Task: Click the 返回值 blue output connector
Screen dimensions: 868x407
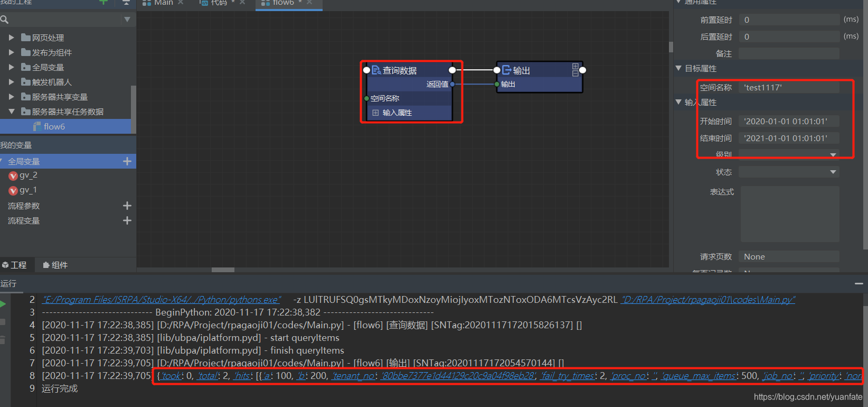Action: (x=452, y=84)
